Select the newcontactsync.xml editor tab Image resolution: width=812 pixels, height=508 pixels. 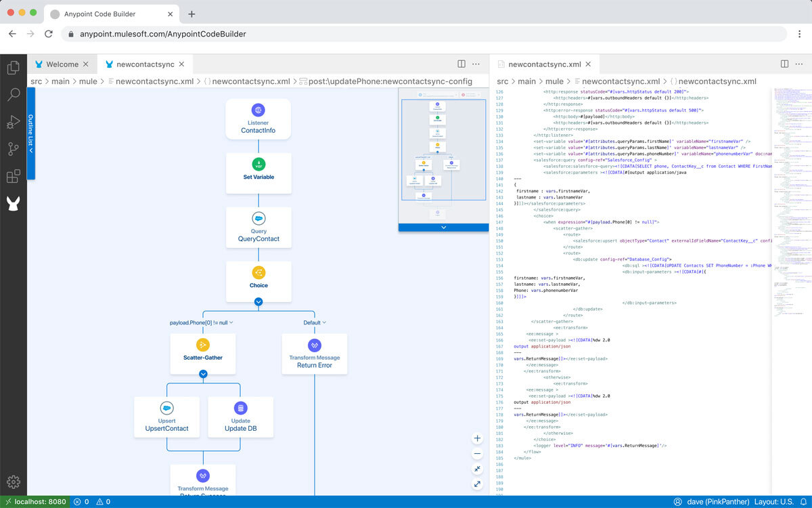click(x=544, y=64)
